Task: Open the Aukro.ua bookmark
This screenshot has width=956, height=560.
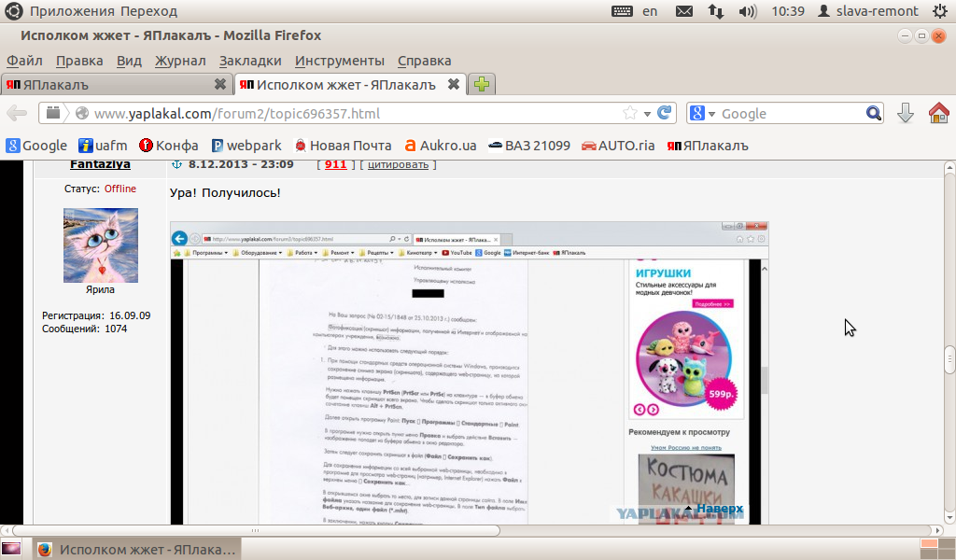Action: coord(441,146)
